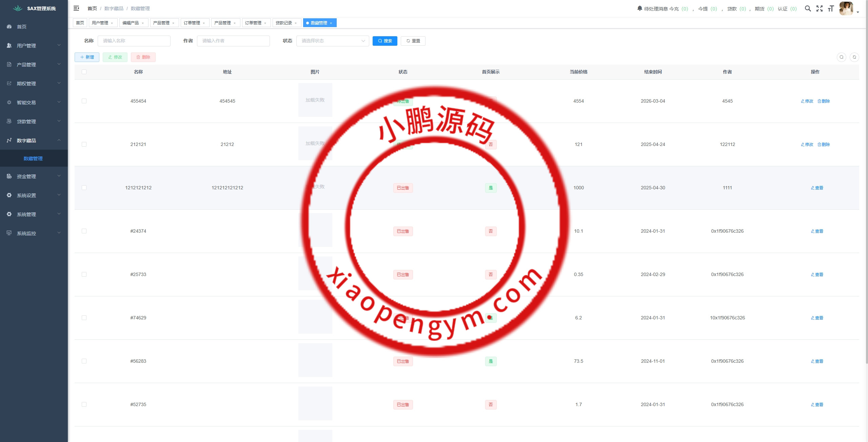
Task: Expand the 用户管理 sidebar menu
Action: [34, 45]
